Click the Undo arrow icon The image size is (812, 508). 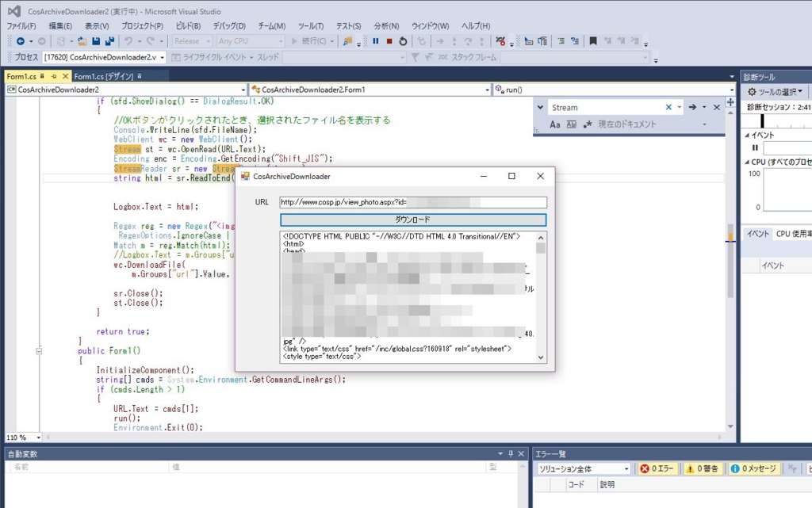(128, 41)
